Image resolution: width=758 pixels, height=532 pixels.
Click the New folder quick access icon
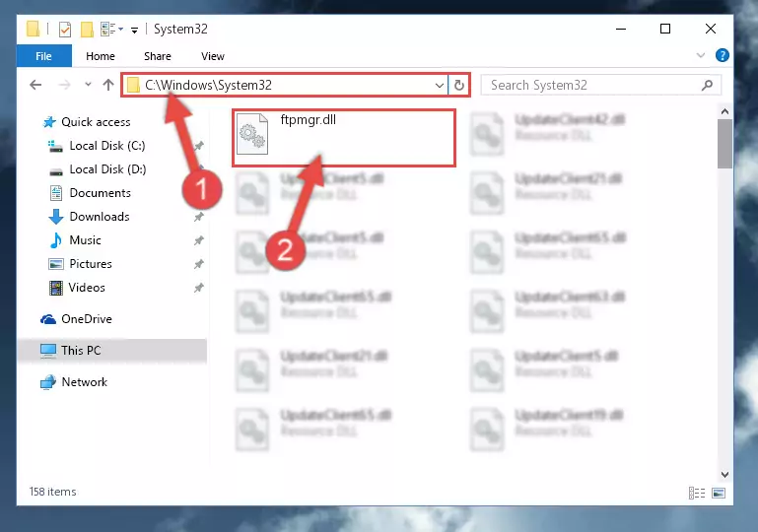tap(87, 30)
